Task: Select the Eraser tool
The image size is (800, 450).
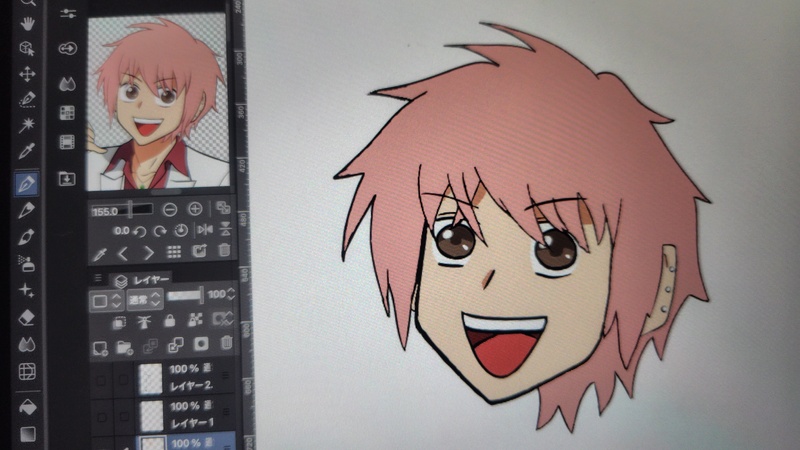Action: (27, 317)
